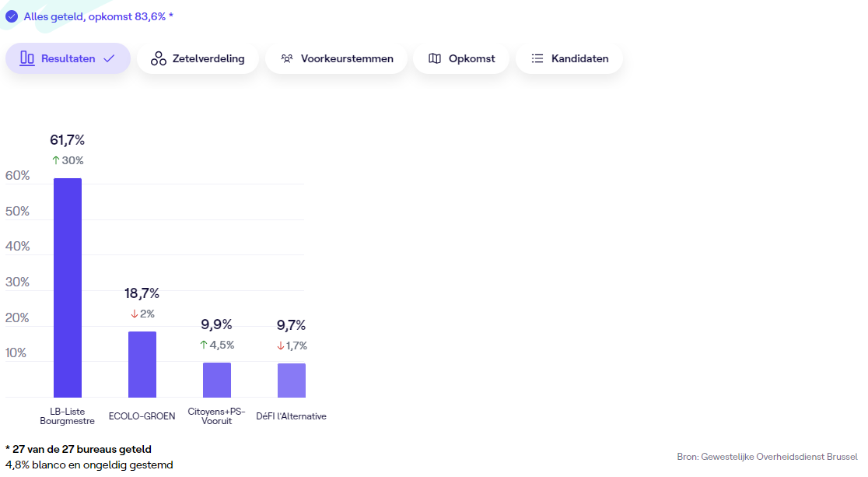Click the people icon in Voorkeurstemmen
868x477 pixels.
(x=287, y=58)
